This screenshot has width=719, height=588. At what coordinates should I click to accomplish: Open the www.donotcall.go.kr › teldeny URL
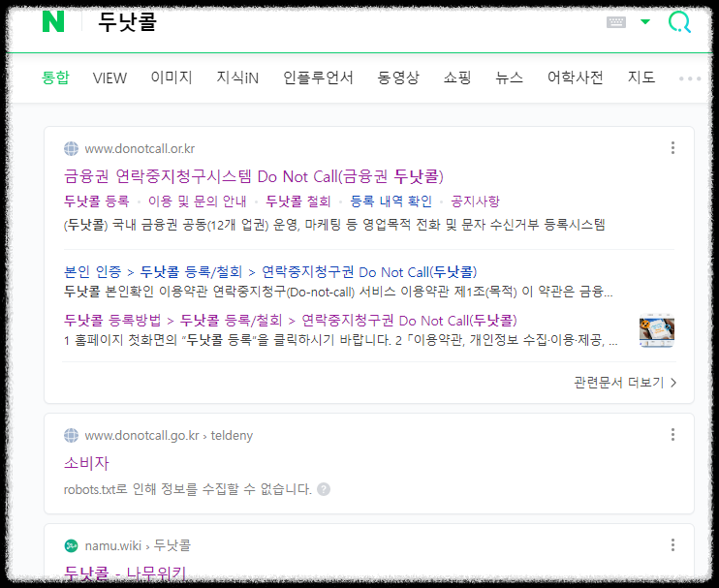pyautogui.click(x=169, y=435)
